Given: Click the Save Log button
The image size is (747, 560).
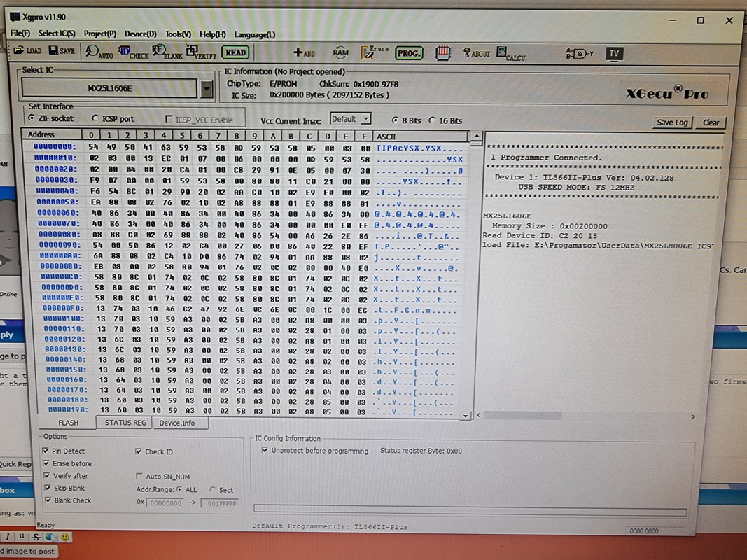Looking at the screenshot, I should tap(671, 122).
